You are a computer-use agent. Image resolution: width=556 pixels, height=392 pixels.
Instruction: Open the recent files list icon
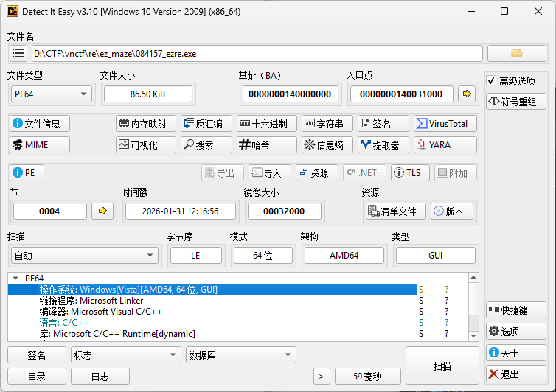tap(18, 53)
